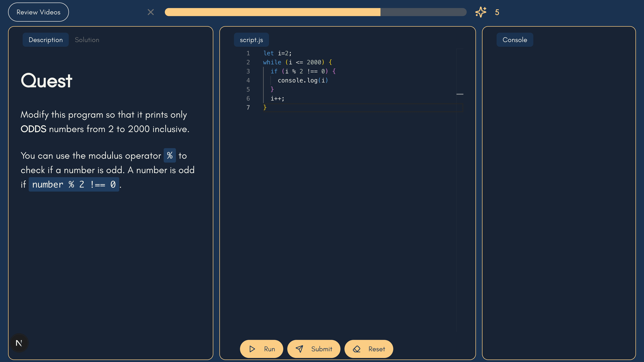This screenshot has height=362, width=644.
Task: Open Review Videos
Action: click(39, 12)
